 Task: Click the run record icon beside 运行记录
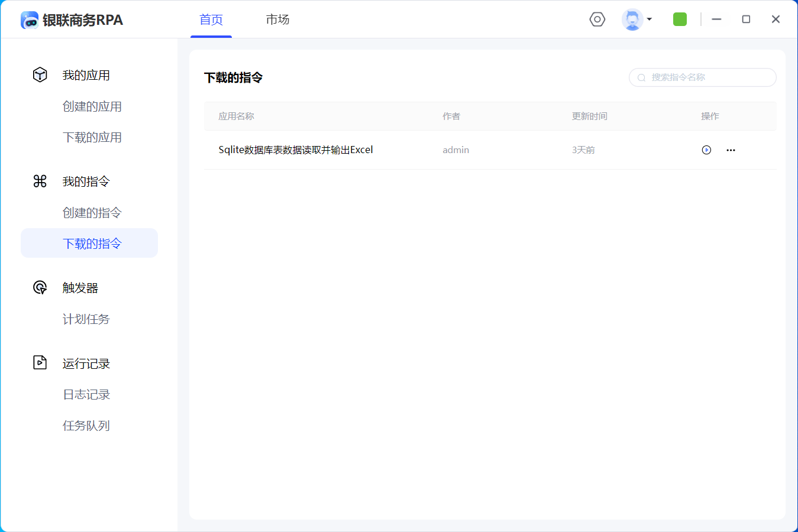(40, 362)
